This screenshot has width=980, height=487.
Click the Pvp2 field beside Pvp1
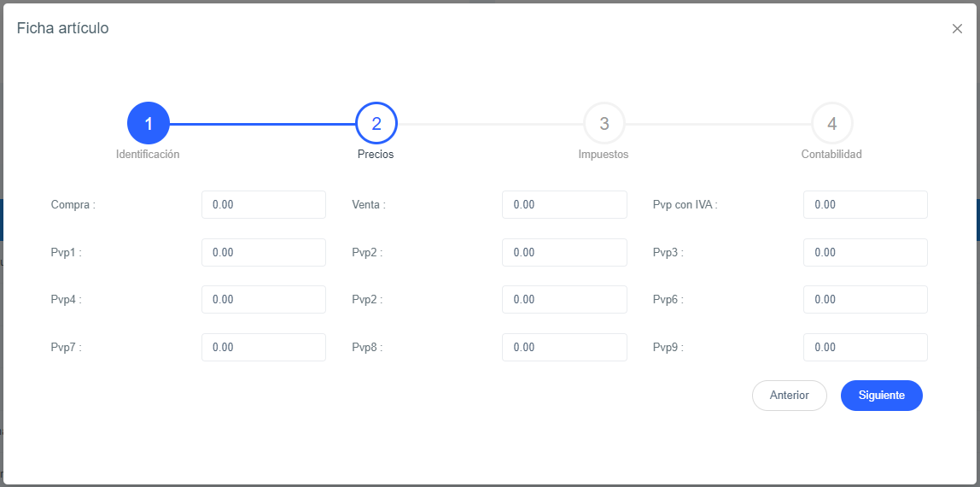[564, 253]
